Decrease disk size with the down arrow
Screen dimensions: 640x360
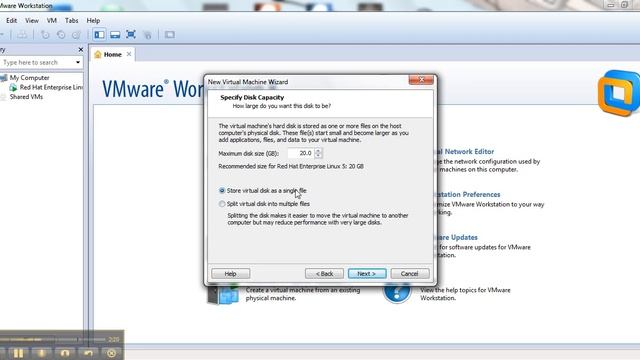coord(318,156)
